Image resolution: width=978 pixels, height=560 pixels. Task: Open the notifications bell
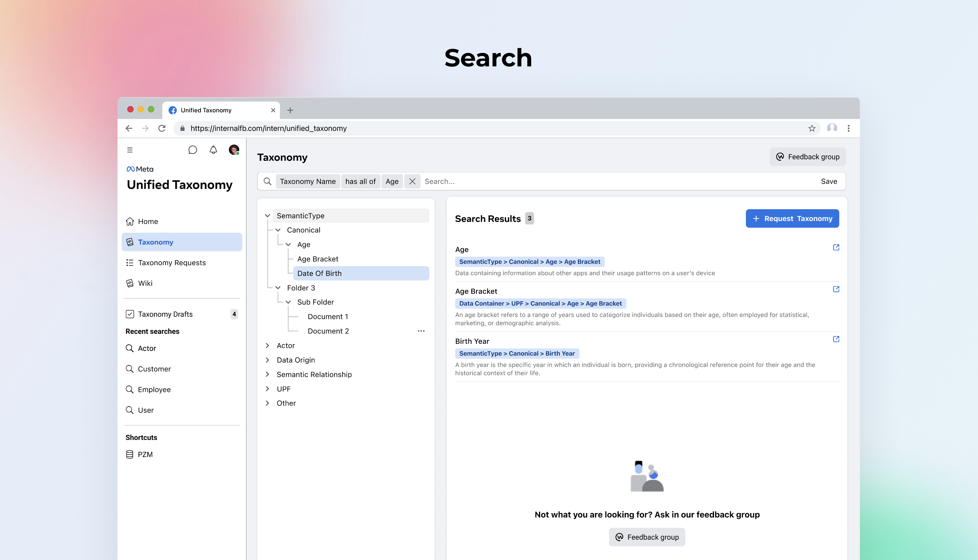[x=213, y=150]
